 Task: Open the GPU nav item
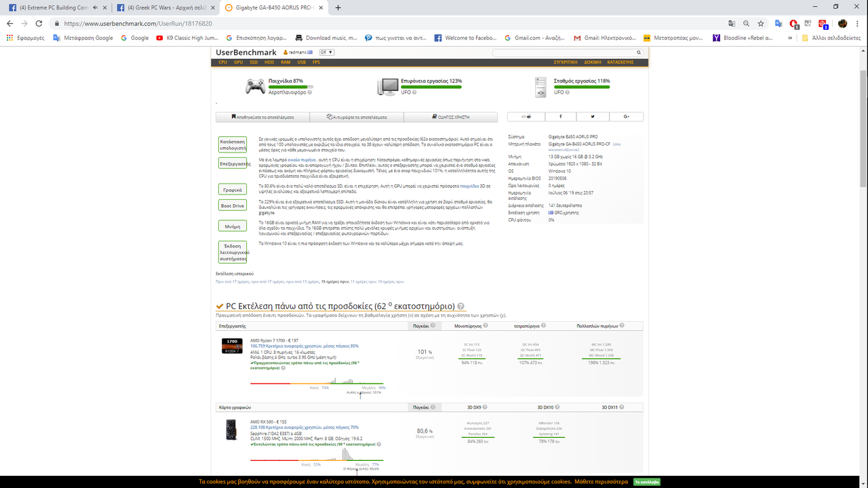click(238, 62)
